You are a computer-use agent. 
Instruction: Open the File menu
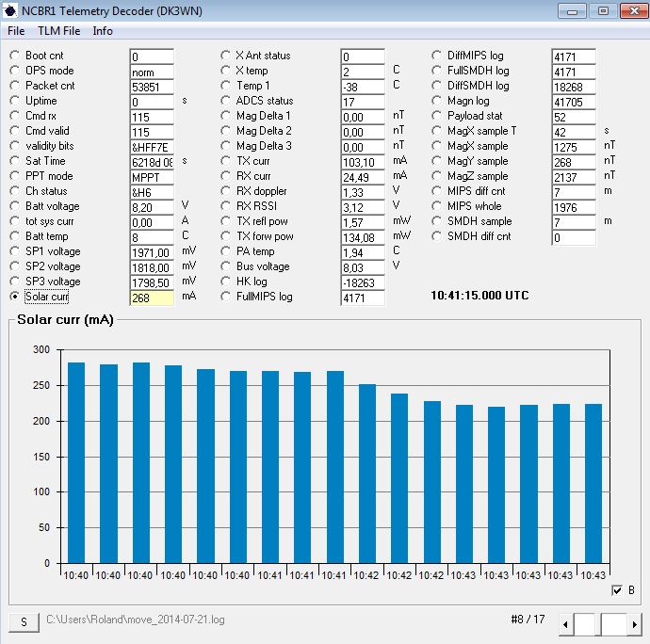(16, 31)
